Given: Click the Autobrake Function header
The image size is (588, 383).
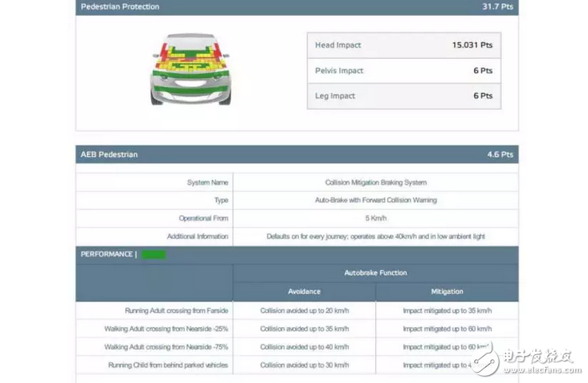Looking at the screenshot, I should (375, 273).
